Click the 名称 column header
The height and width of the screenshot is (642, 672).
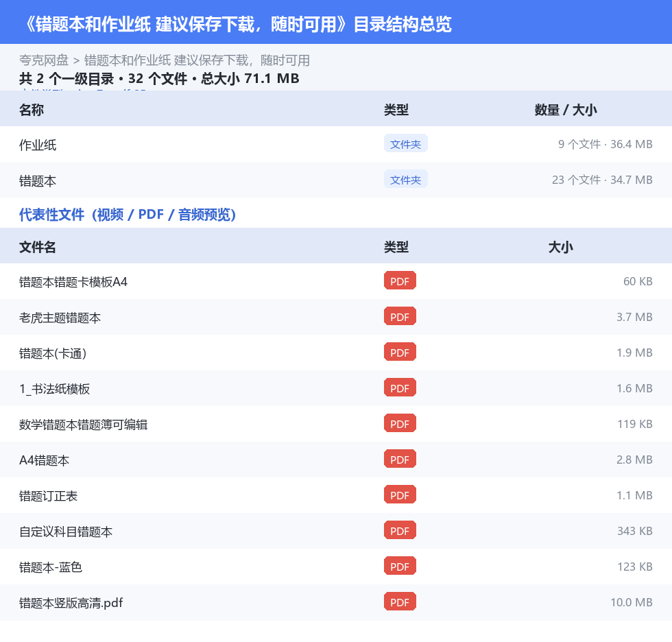pyautogui.click(x=32, y=110)
